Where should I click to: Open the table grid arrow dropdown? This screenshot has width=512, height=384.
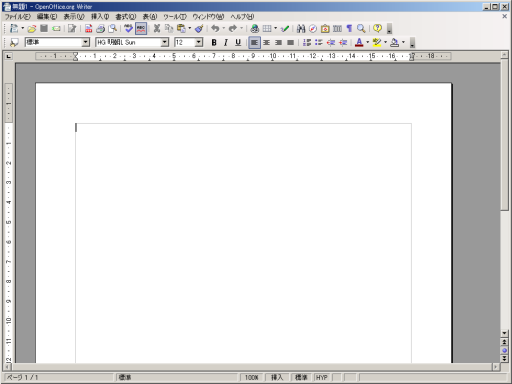click(x=275, y=29)
